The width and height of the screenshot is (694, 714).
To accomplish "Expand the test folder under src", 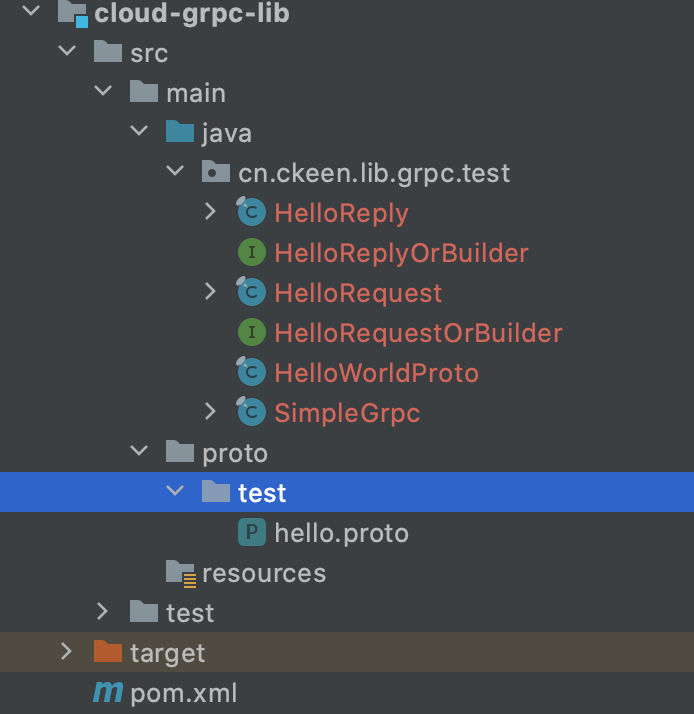I will tap(102, 612).
